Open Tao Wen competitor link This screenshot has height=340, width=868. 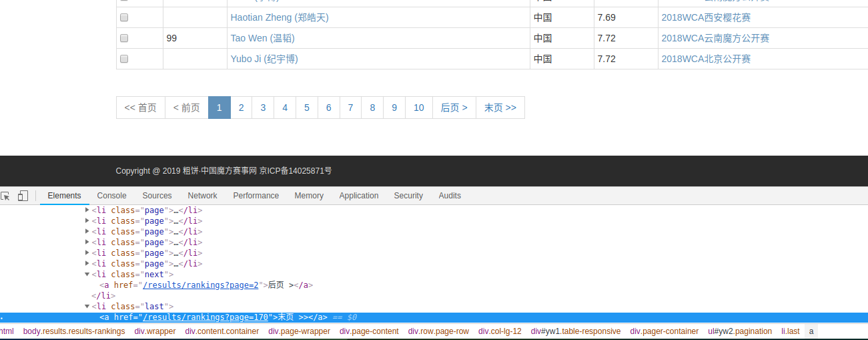click(x=262, y=38)
